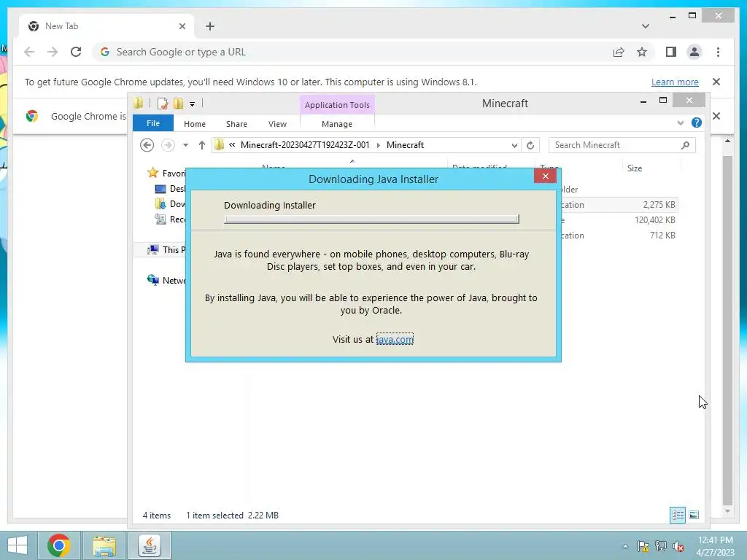Select the file sized 120,402 KB
Image resolution: width=747 pixels, height=560 pixels.
654,220
